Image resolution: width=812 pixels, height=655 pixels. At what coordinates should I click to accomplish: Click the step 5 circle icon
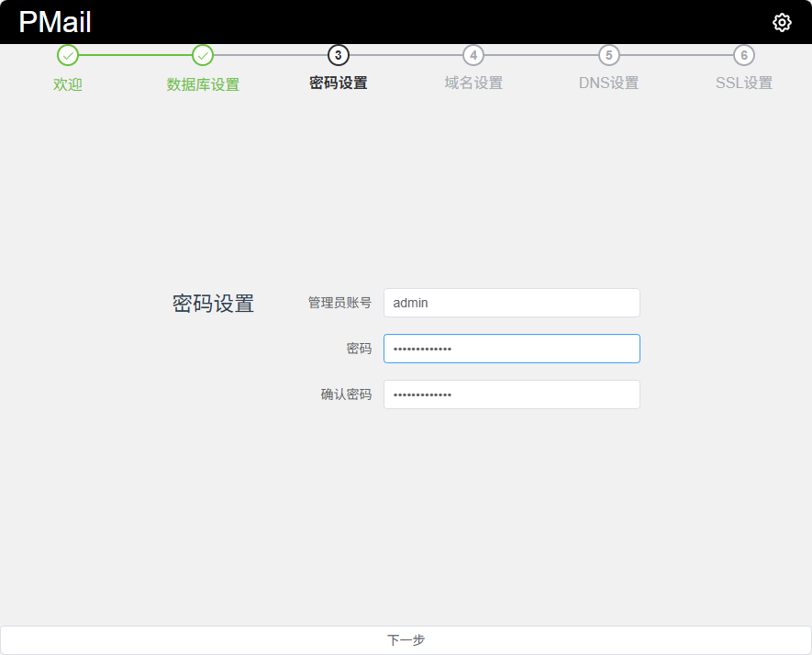click(x=608, y=55)
